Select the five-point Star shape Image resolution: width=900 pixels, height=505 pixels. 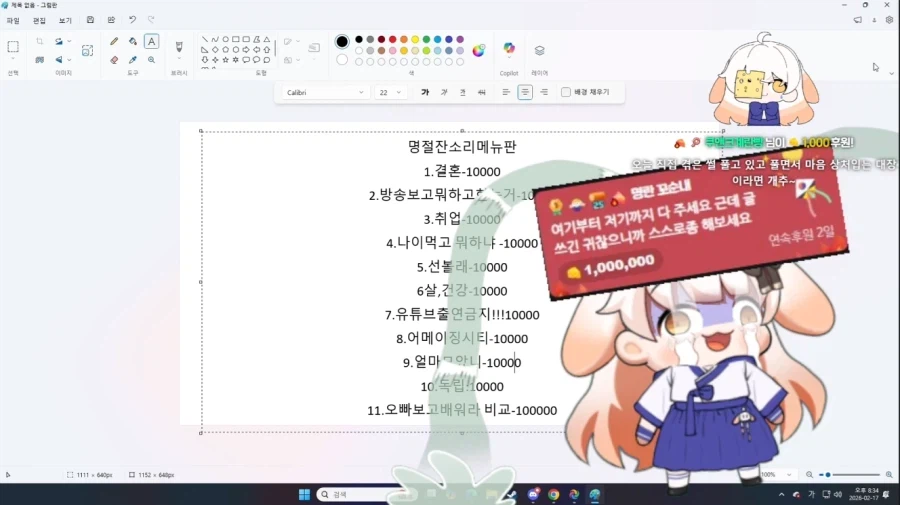pos(226,60)
